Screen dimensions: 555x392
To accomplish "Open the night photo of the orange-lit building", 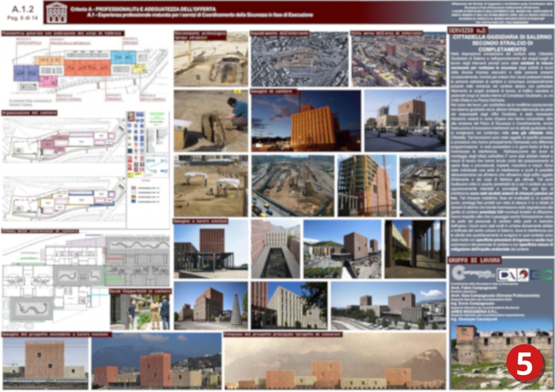I will (306, 121).
